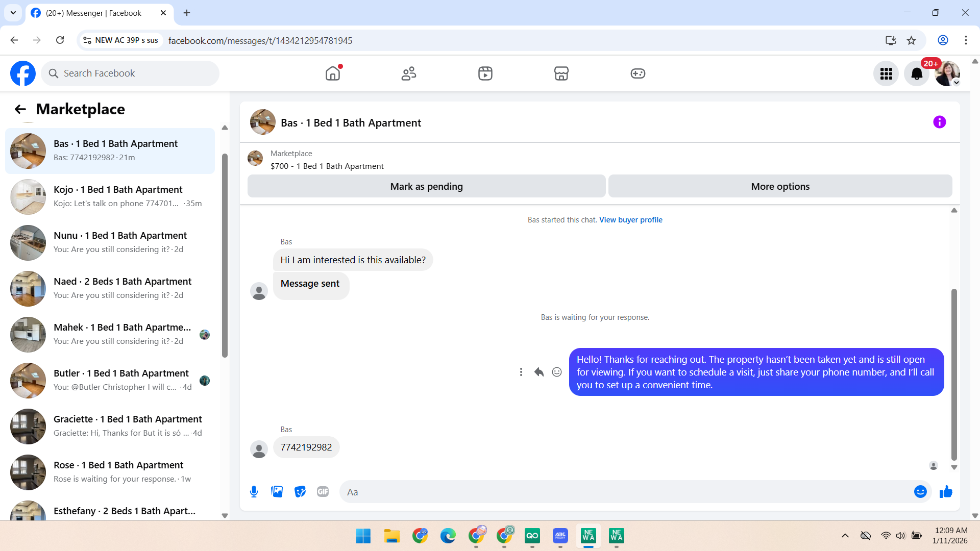React to the message with smiley icon
Screen dimensions: 980x551
[x=557, y=372]
